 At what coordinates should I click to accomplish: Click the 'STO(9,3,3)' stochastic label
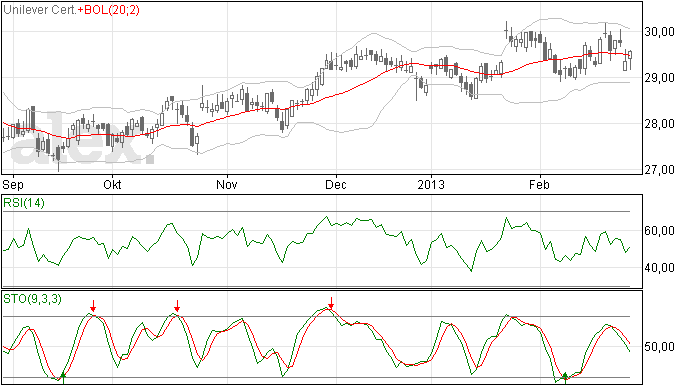point(33,299)
